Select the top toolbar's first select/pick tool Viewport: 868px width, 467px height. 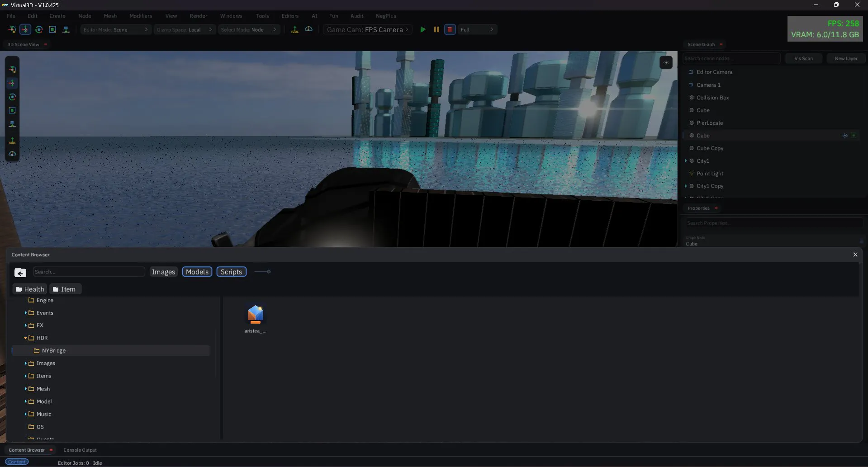point(12,29)
